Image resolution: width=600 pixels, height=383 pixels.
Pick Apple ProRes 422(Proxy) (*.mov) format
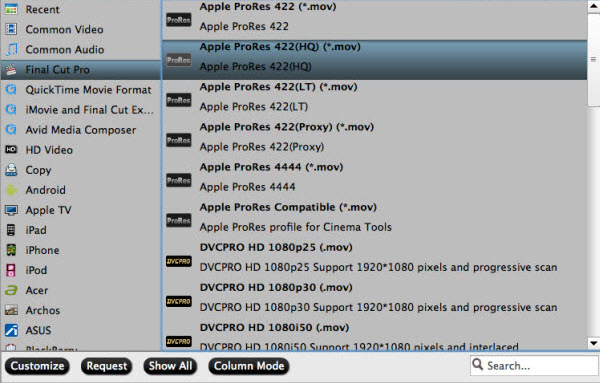(375, 140)
